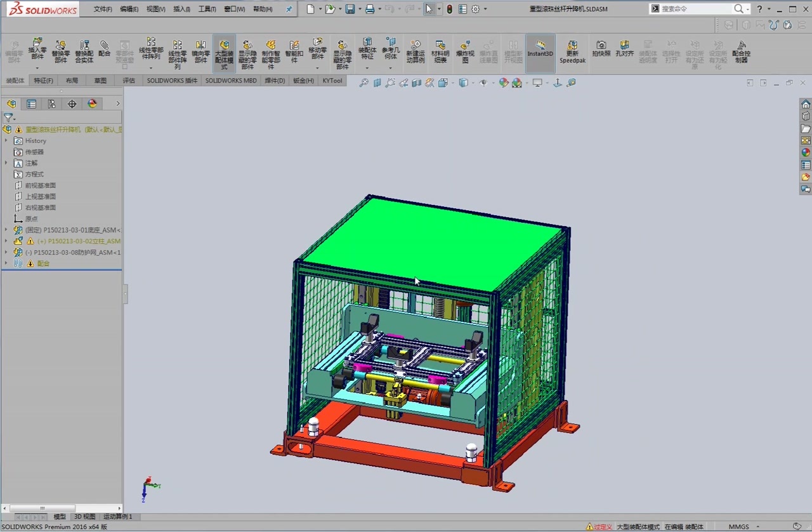
Task: Expand the P150213-03-08防护网_ASM node
Action: pyautogui.click(x=6, y=252)
